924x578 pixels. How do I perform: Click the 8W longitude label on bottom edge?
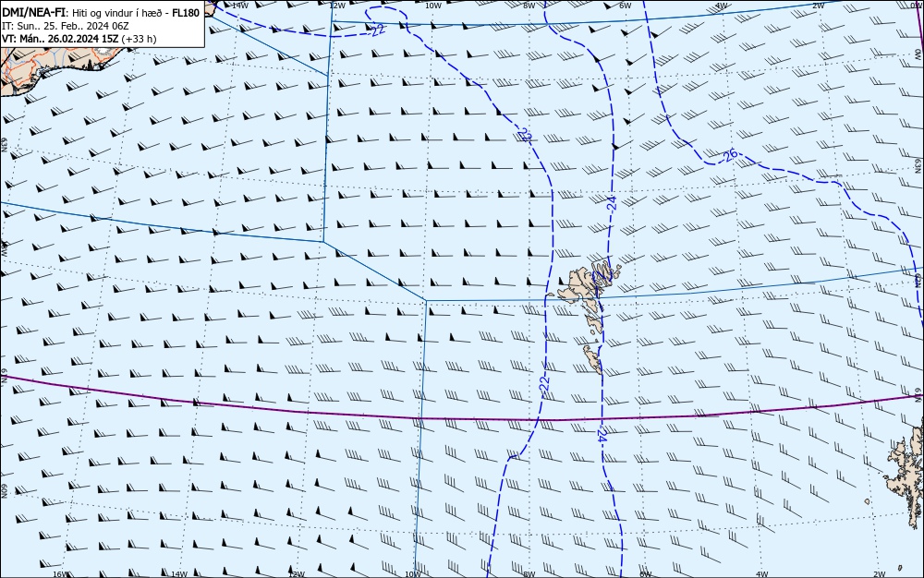pyautogui.click(x=529, y=574)
